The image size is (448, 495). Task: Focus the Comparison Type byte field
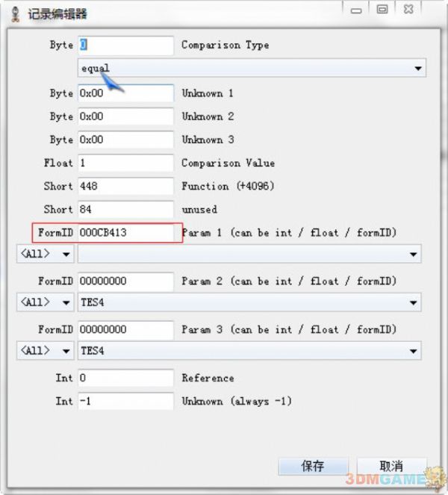pos(125,45)
